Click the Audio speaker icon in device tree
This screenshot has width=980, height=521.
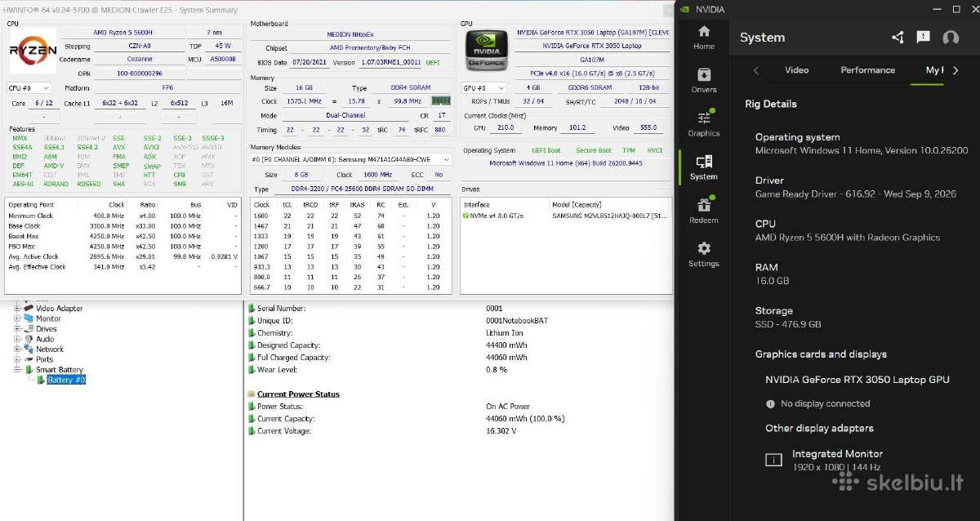[x=29, y=339]
